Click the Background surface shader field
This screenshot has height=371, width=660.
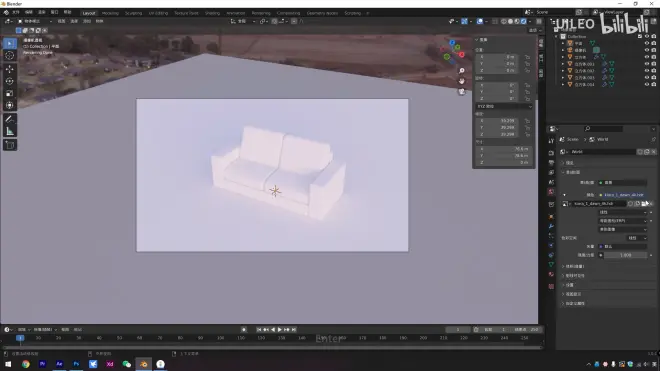click(623, 183)
